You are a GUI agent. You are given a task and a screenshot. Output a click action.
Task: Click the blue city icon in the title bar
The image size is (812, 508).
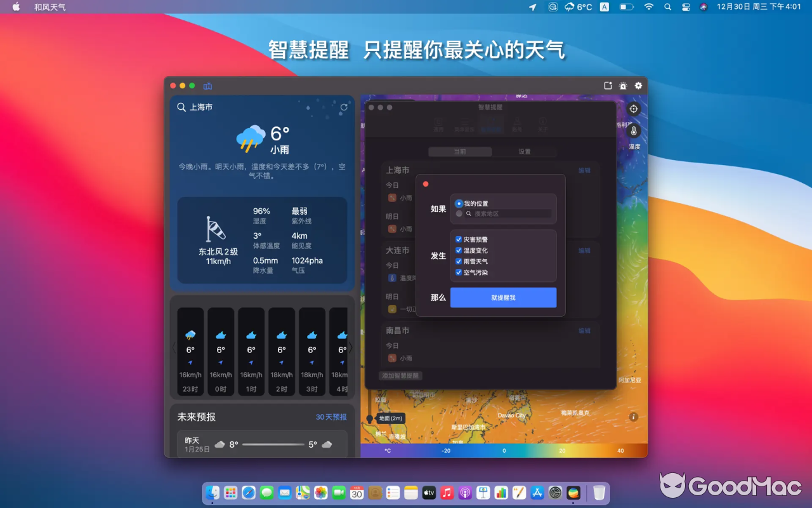(207, 86)
